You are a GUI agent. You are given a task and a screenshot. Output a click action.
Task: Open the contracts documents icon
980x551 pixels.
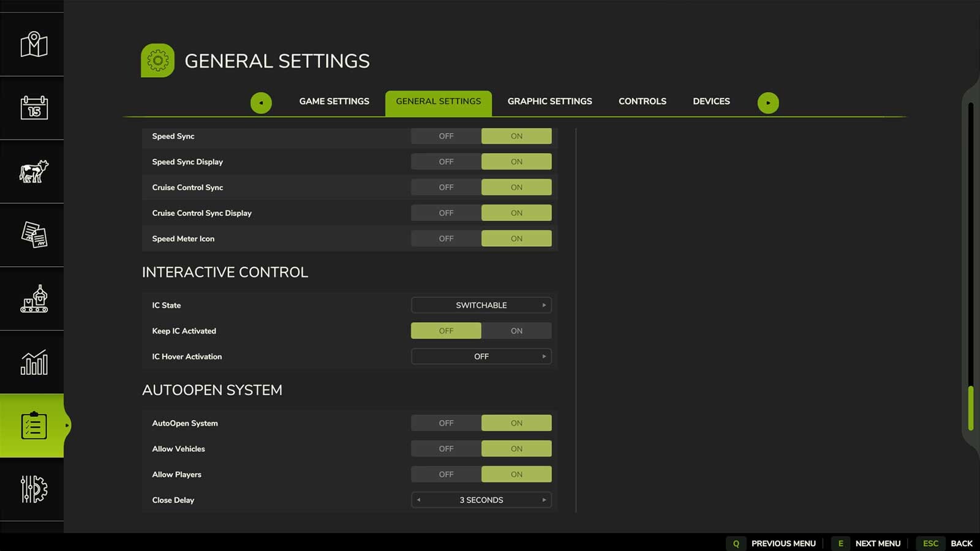(x=34, y=235)
